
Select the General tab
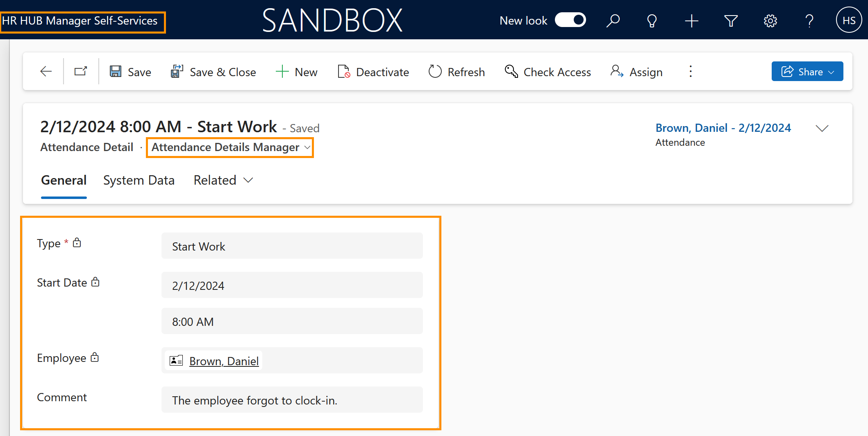coord(64,180)
